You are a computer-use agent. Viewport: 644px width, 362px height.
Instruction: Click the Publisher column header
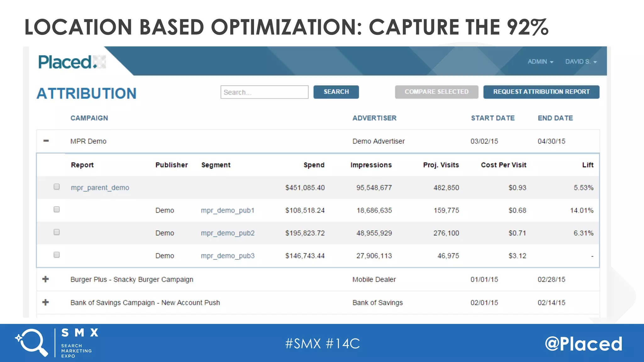171,165
